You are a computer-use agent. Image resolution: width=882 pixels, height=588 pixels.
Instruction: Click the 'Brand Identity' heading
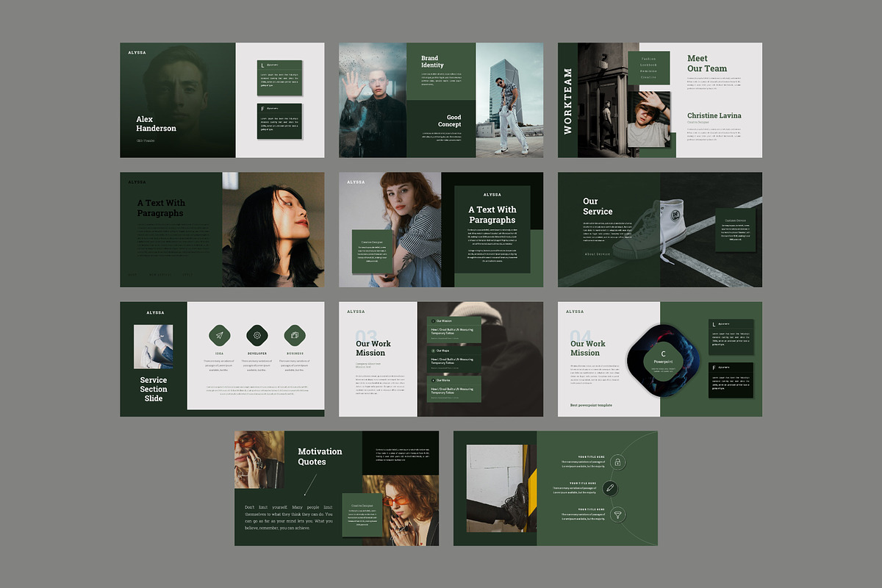point(432,62)
